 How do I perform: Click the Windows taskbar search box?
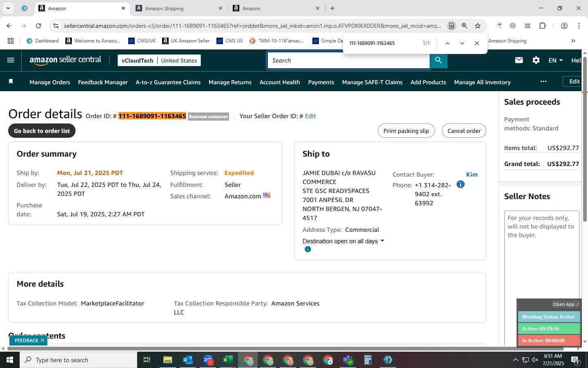pos(78,360)
